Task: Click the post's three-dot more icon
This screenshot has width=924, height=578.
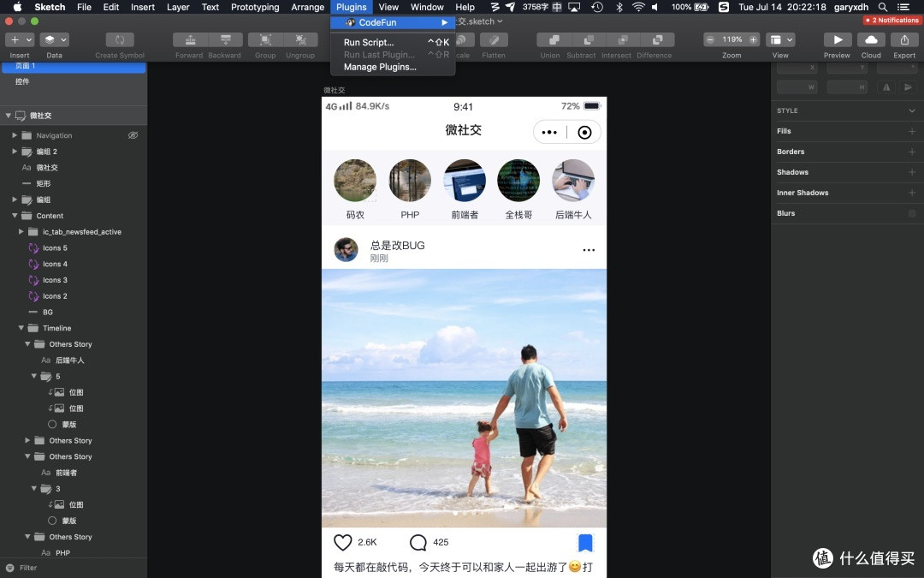Action: pyautogui.click(x=589, y=250)
